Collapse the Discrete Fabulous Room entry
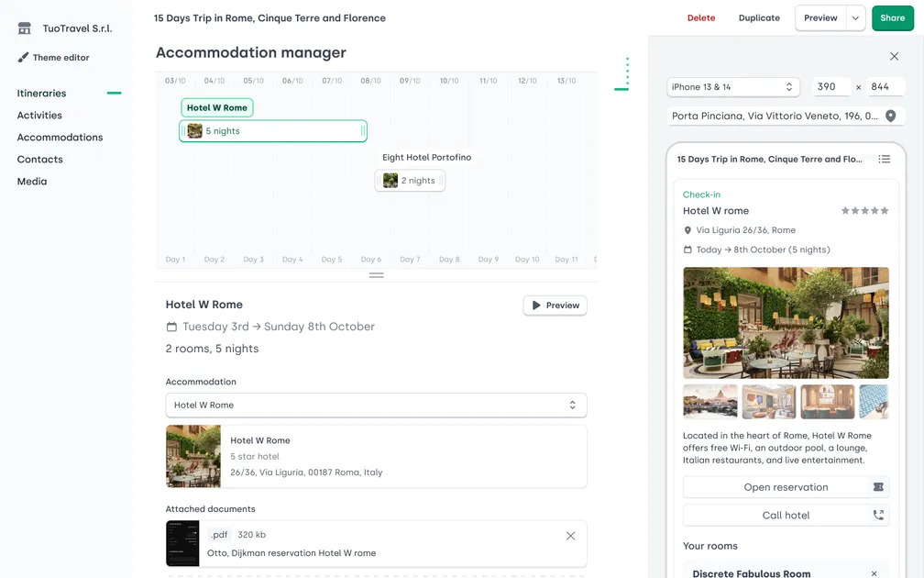Screen dimensions: 924x578 (x=874, y=573)
